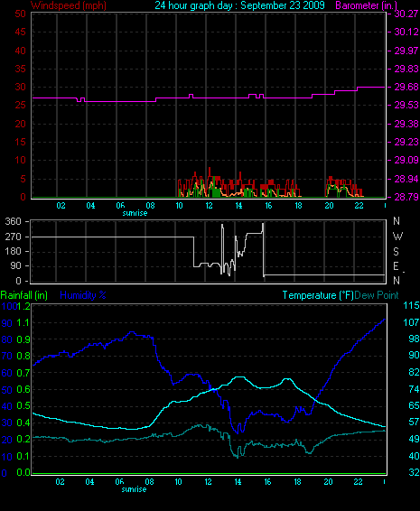Click the 20 hour tick on the bottom chart
Image resolution: width=420 pixels, height=511 pixels.
[328, 482]
